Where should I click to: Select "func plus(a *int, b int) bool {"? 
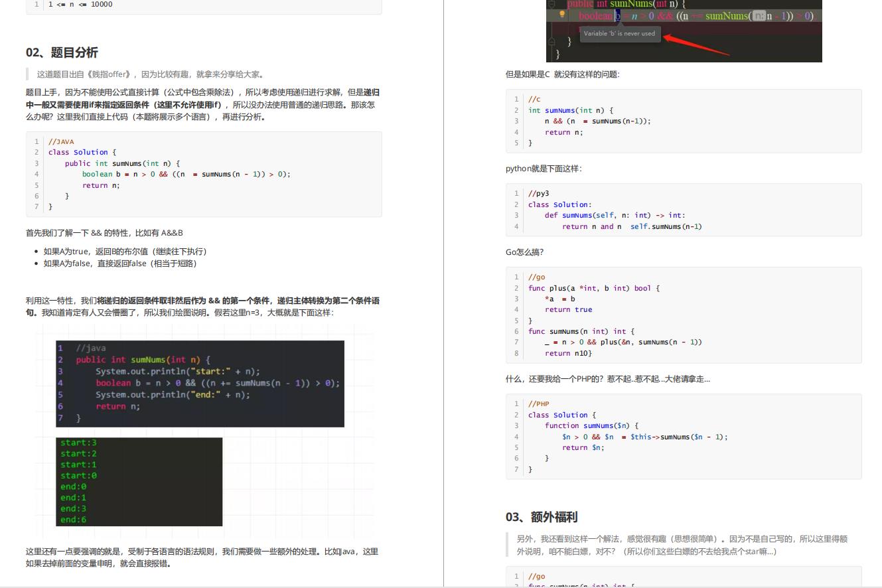[x=594, y=289]
